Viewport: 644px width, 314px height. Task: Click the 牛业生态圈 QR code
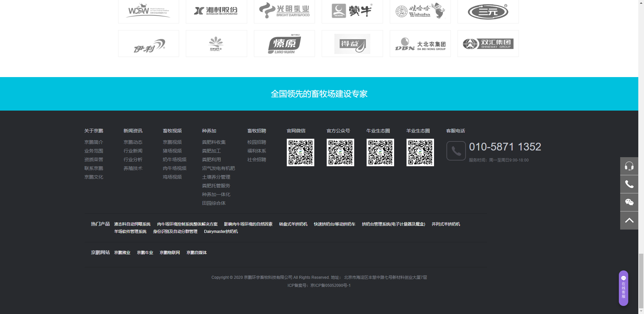380,152
